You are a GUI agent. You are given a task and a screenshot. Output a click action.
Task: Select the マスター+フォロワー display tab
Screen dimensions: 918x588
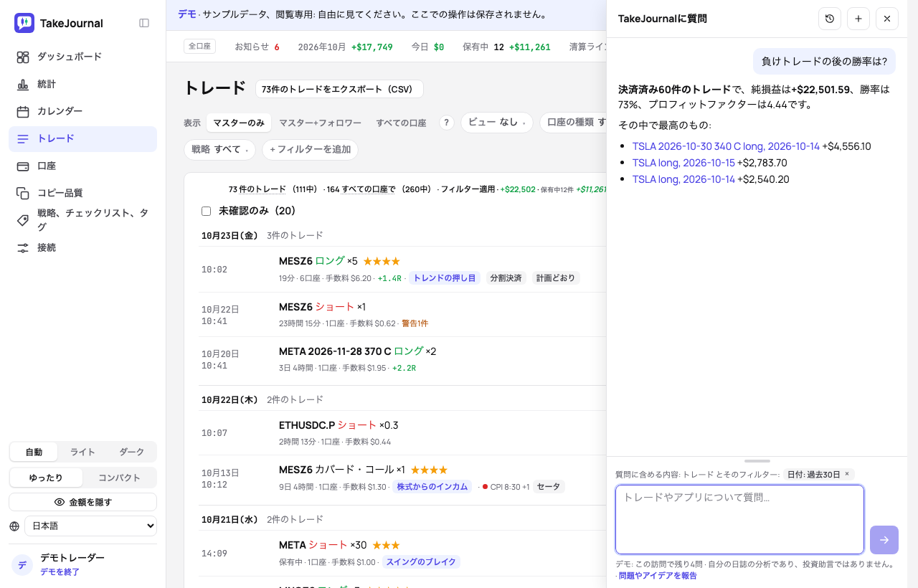320,123
